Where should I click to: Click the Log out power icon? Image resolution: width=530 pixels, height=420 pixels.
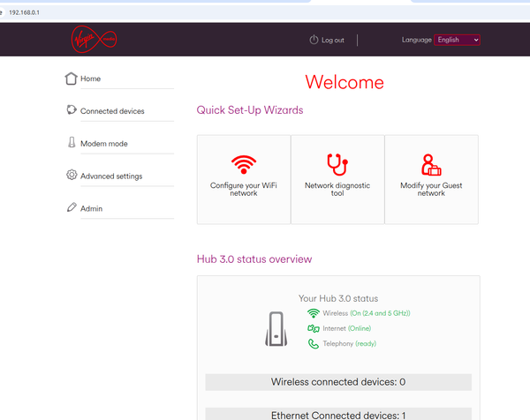pos(314,40)
